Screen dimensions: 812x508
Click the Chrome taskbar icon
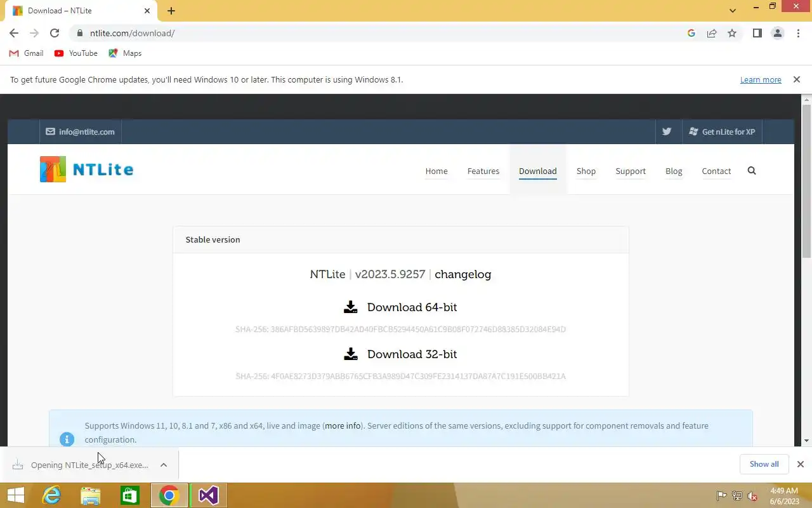169,495
